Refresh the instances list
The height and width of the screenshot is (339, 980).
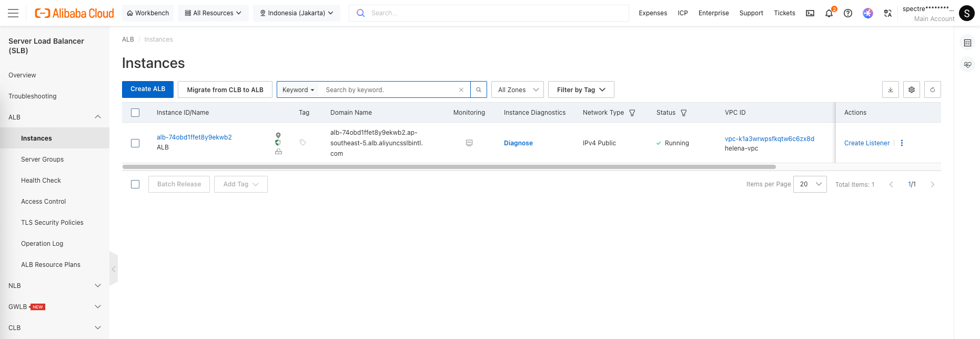pos(932,89)
